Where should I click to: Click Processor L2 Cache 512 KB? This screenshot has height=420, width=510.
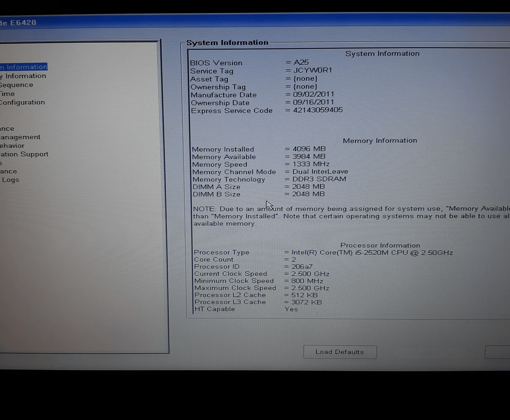coord(304,295)
